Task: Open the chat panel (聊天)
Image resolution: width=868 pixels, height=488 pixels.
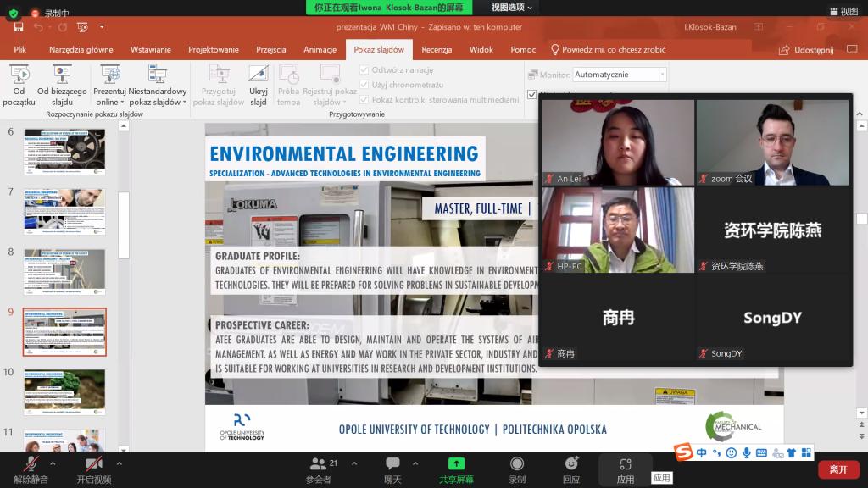Action: point(392,464)
